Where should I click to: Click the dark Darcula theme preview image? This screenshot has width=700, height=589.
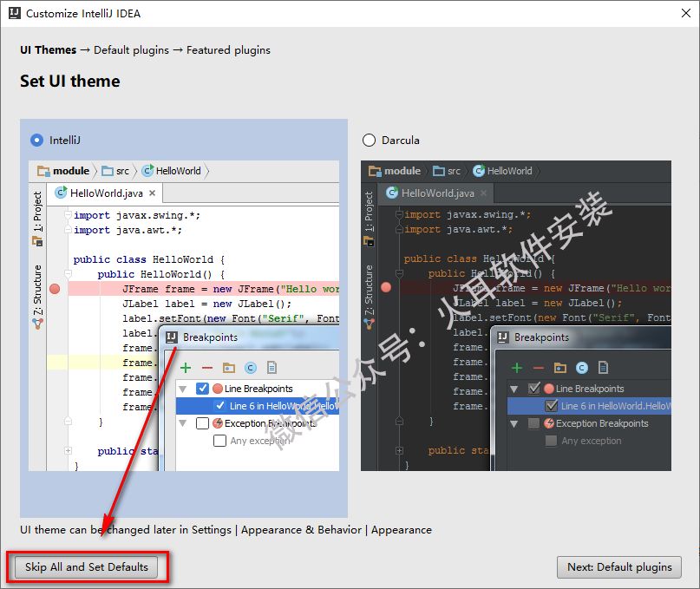(515, 315)
